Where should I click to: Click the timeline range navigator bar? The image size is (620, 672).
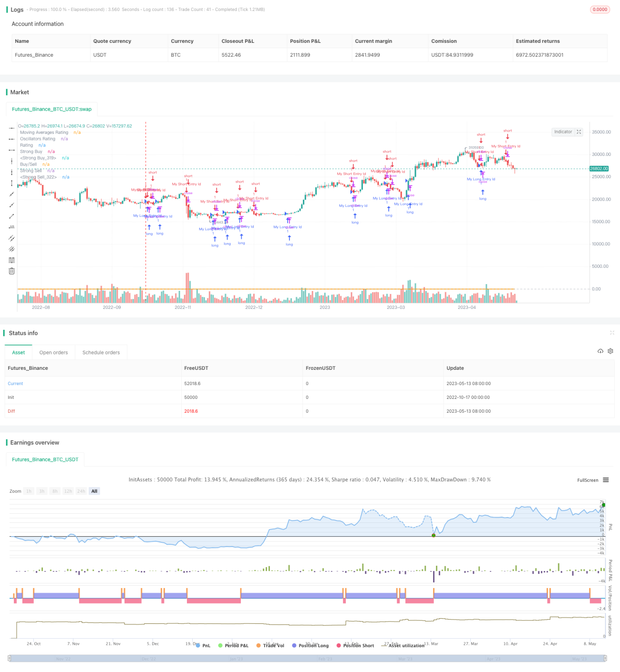click(x=308, y=658)
